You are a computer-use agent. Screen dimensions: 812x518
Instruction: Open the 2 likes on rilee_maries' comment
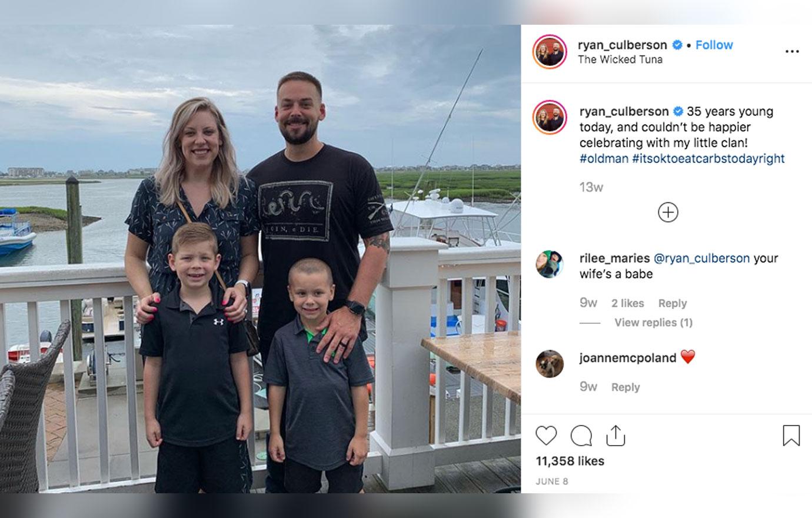click(x=627, y=303)
